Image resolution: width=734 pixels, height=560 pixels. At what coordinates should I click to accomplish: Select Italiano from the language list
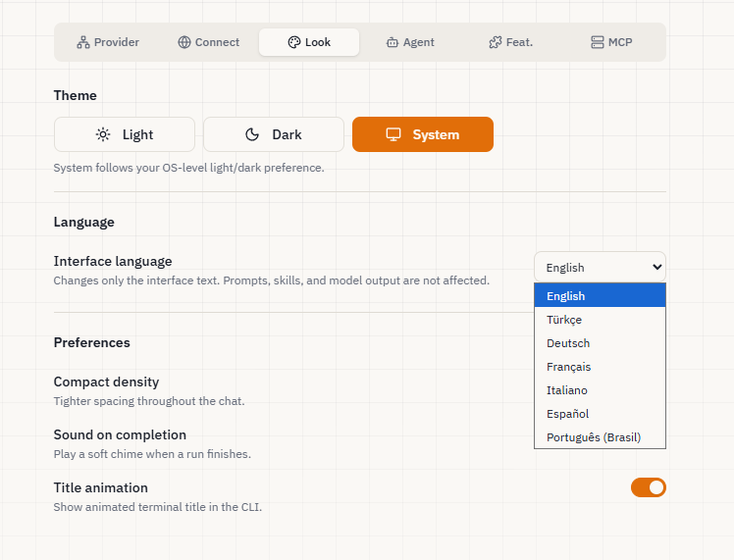point(601,390)
